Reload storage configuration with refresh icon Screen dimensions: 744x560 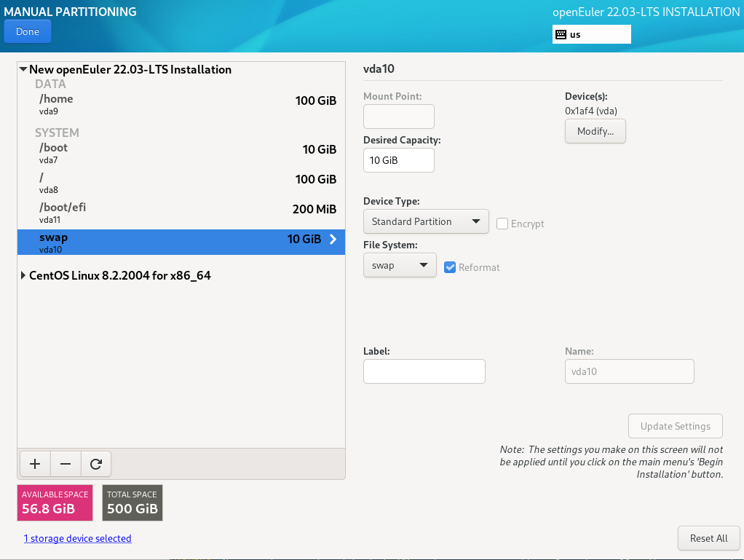(x=96, y=464)
